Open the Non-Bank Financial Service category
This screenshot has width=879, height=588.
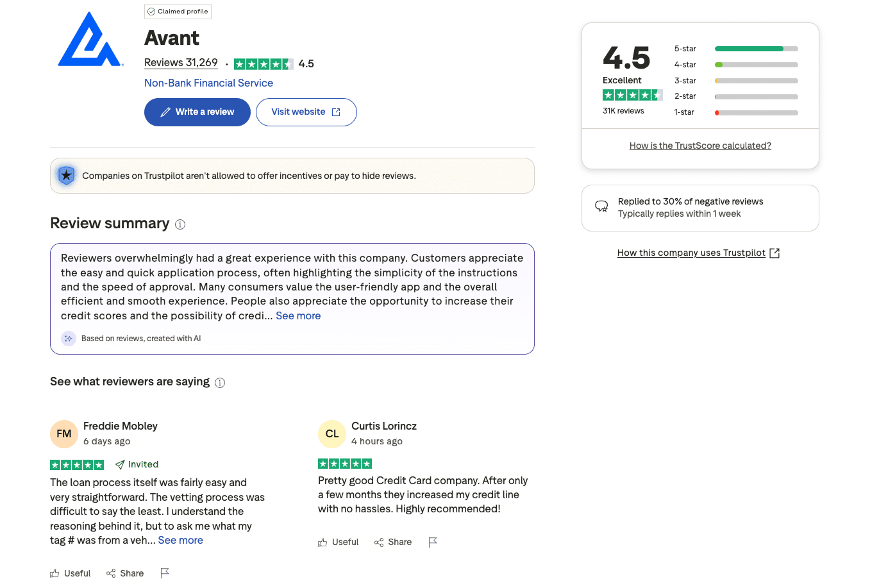coord(208,83)
